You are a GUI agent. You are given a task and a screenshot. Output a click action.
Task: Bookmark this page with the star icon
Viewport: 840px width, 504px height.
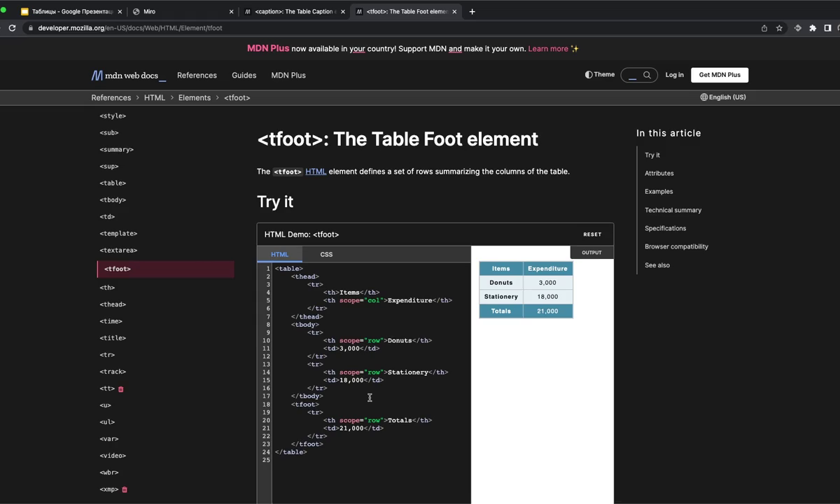click(779, 28)
